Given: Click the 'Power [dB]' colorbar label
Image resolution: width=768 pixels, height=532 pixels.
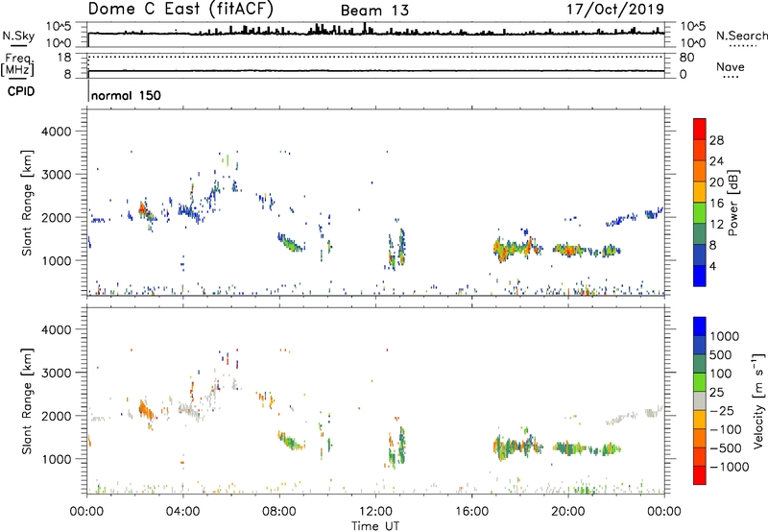Looking at the screenshot, I should (732, 203).
